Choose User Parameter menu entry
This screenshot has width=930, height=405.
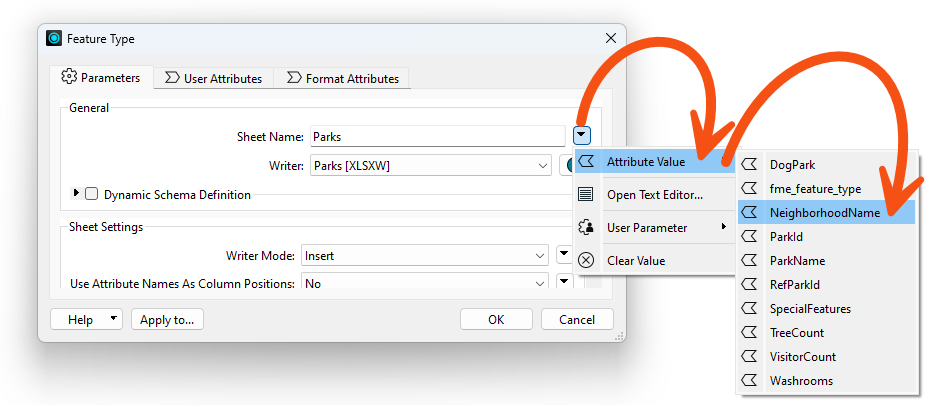point(655,228)
